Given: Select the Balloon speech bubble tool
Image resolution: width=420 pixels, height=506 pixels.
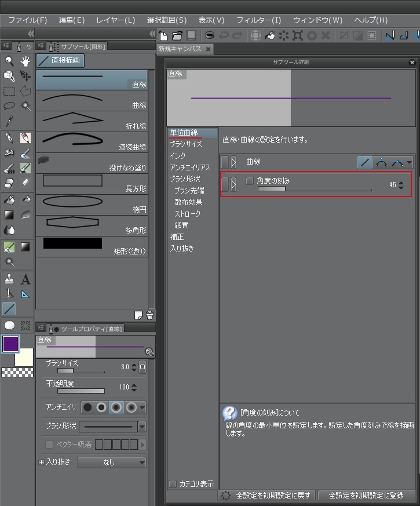Looking at the screenshot, I should 9,326.
